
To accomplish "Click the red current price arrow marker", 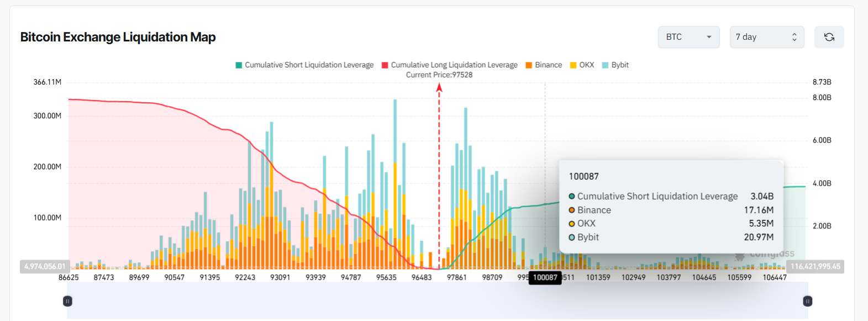I will [x=439, y=87].
